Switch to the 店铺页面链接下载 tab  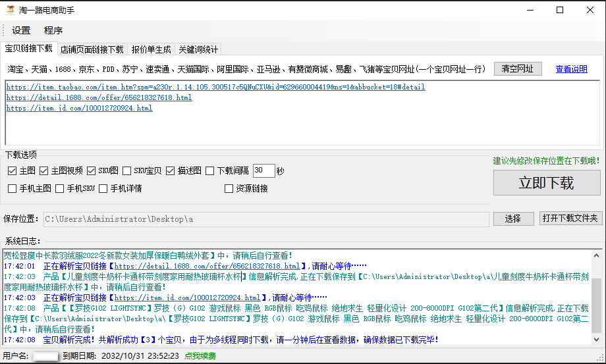point(92,49)
